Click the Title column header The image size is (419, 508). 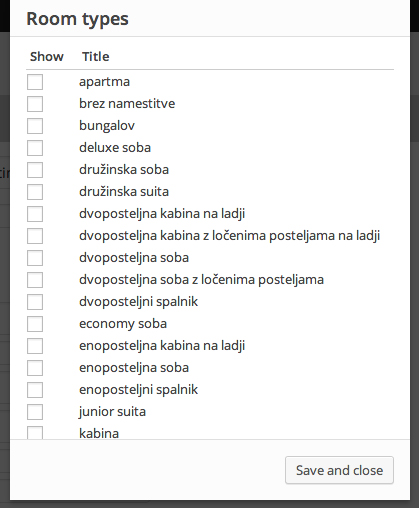96,56
